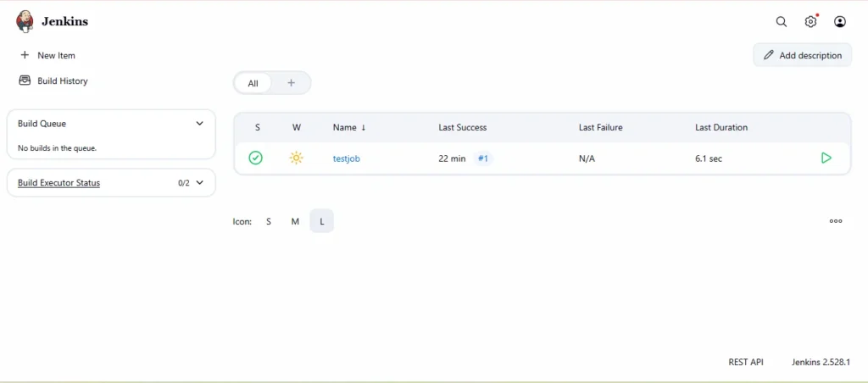Set icon size to medium (M)
This screenshot has width=868, height=383.
click(x=295, y=221)
